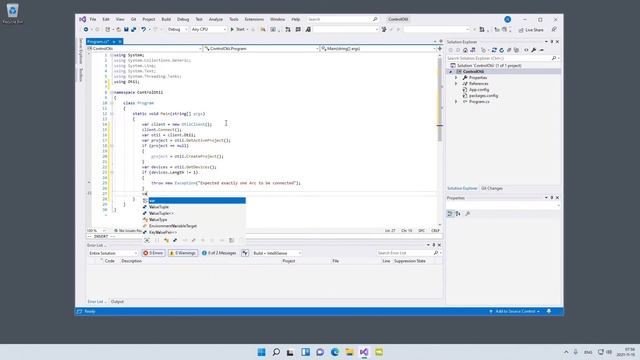The height and width of the screenshot is (360, 640).
Task: Click the Categorized view icon in Properties panel
Action: [x=450, y=213]
